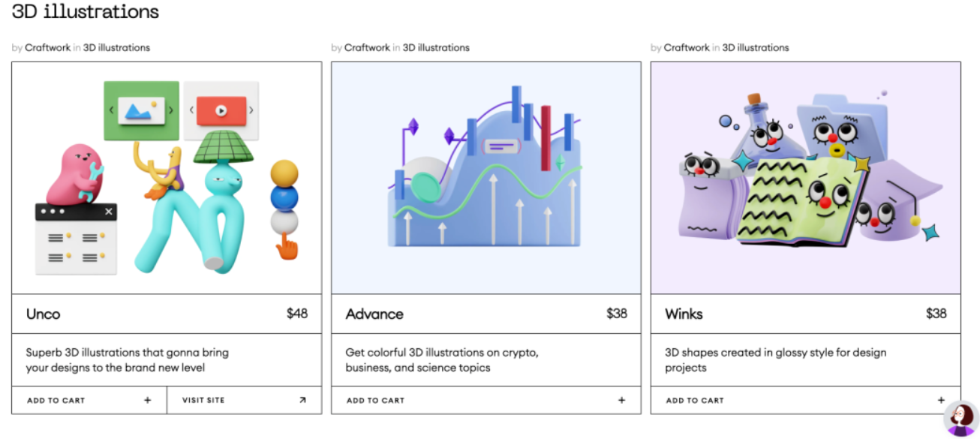The width and height of the screenshot is (980, 439).
Task: Click the plus icon on Advance's Add to Cart
Action: click(621, 400)
